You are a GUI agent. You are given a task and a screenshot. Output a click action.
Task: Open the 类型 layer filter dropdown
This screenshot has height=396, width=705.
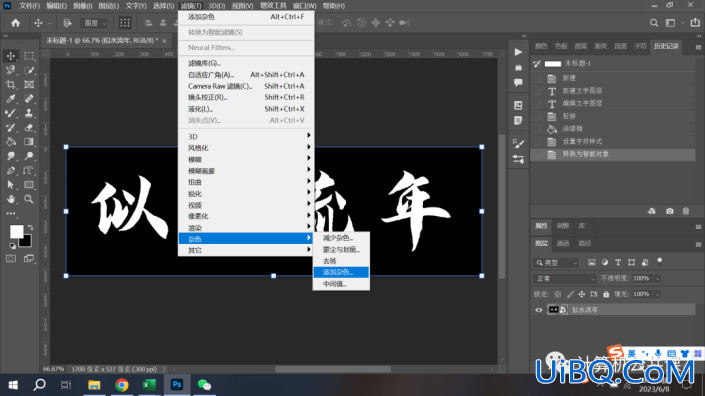pyautogui.click(x=556, y=263)
